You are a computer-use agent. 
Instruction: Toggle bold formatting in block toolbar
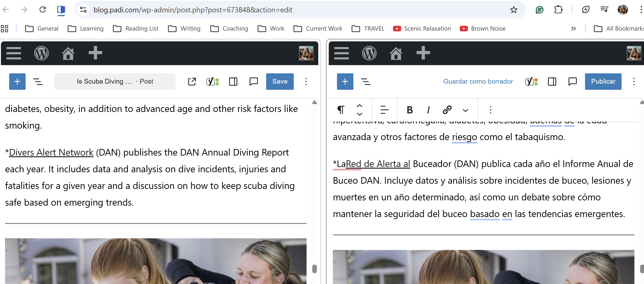[409, 110]
